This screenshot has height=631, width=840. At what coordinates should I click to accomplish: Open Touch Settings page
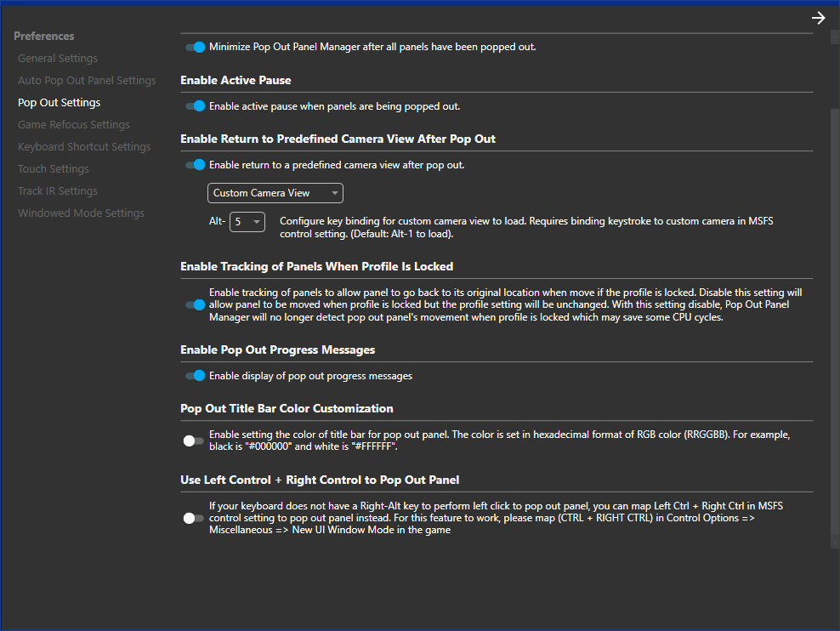53,169
